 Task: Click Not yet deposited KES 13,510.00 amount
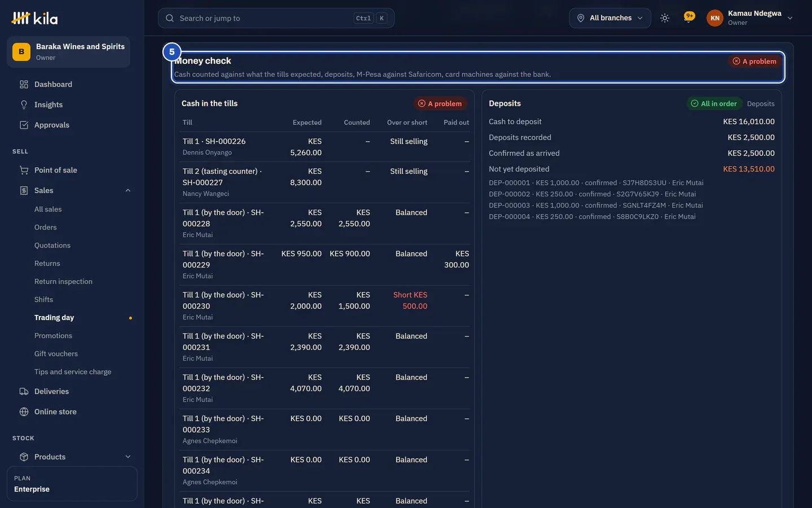click(x=749, y=169)
